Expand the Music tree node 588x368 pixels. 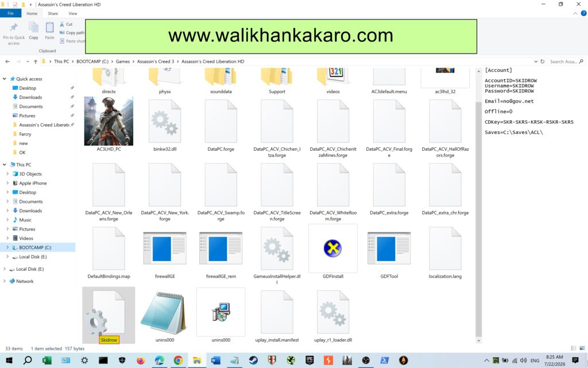click(7, 220)
